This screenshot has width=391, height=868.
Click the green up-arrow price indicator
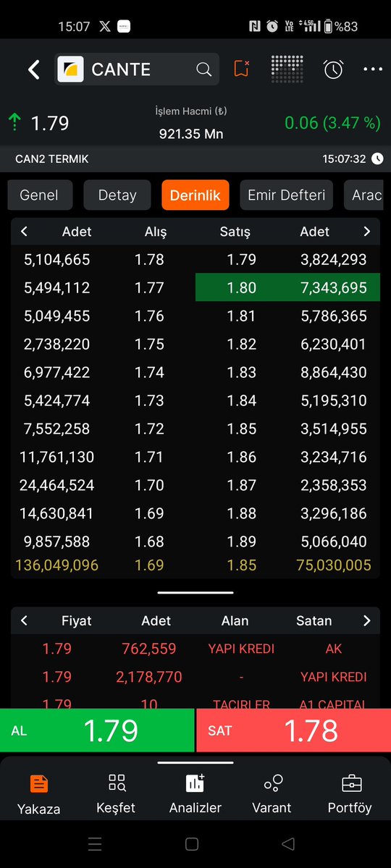pyautogui.click(x=14, y=122)
